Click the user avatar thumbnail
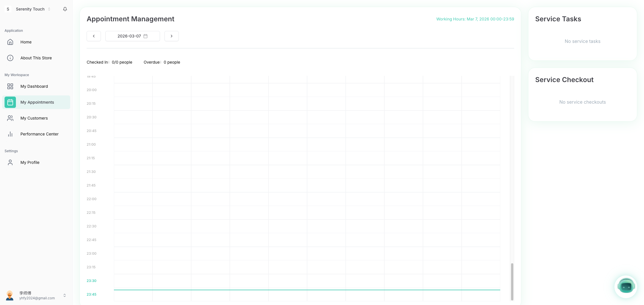This screenshot has height=305, width=644. point(10,295)
